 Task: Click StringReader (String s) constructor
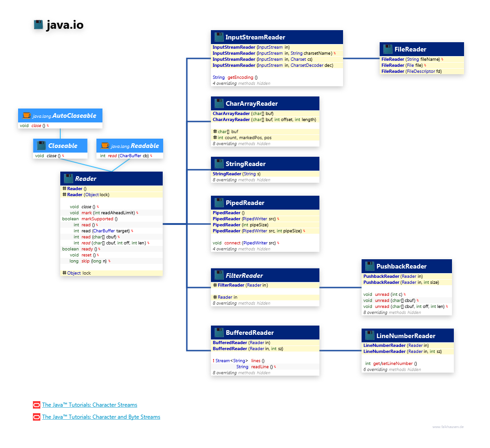[236, 174]
